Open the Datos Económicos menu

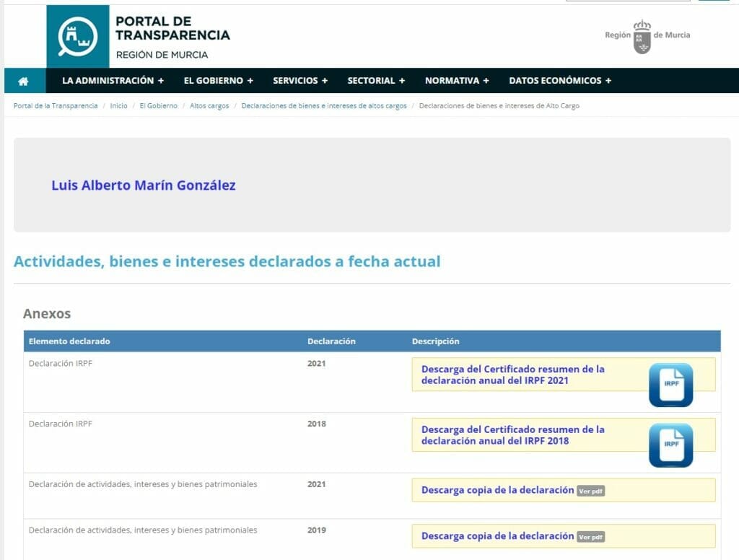pyautogui.click(x=560, y=81)
